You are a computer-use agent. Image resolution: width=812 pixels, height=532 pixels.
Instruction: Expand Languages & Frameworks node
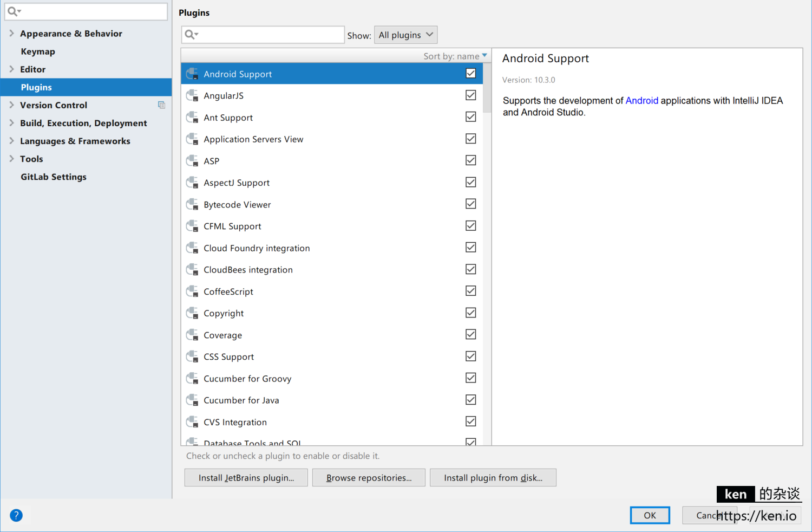(x=11, y=141)
